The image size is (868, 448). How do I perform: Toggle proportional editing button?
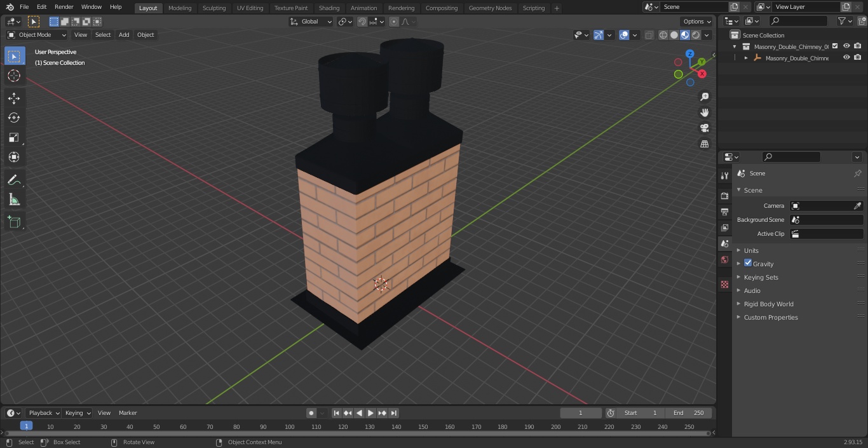click(394, 22)
